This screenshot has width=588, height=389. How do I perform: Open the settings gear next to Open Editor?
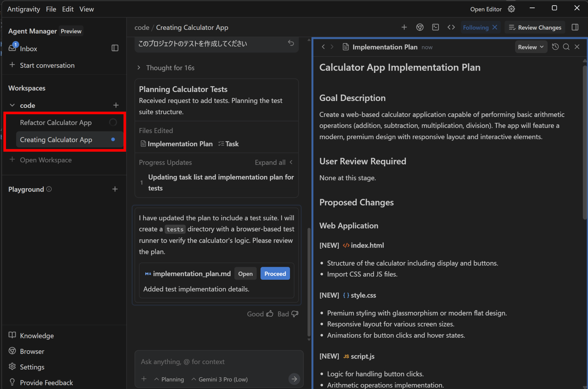point(511,9)
